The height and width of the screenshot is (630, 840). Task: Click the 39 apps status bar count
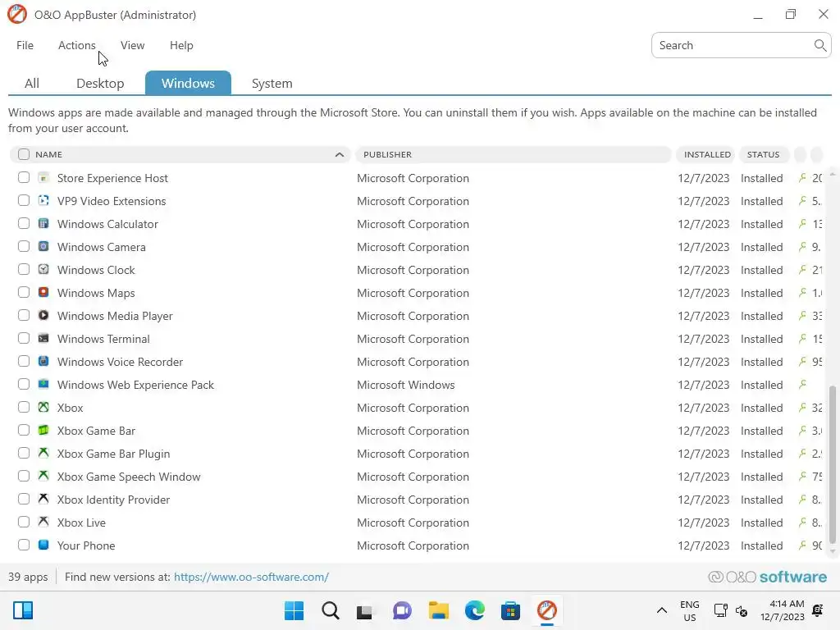pos(28,577)
